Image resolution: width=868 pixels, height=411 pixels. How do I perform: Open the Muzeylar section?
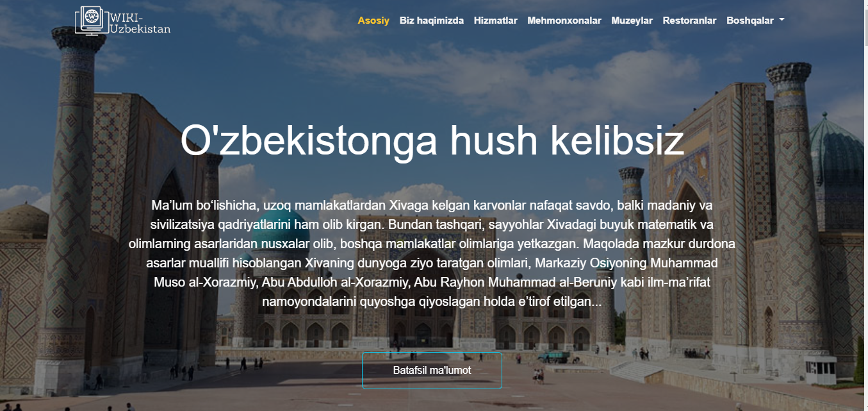tap(632, 20)
